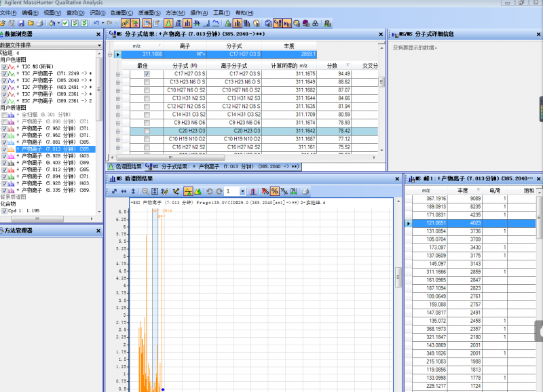Click the counterclockwise undo zoom icon

point(209,191)
